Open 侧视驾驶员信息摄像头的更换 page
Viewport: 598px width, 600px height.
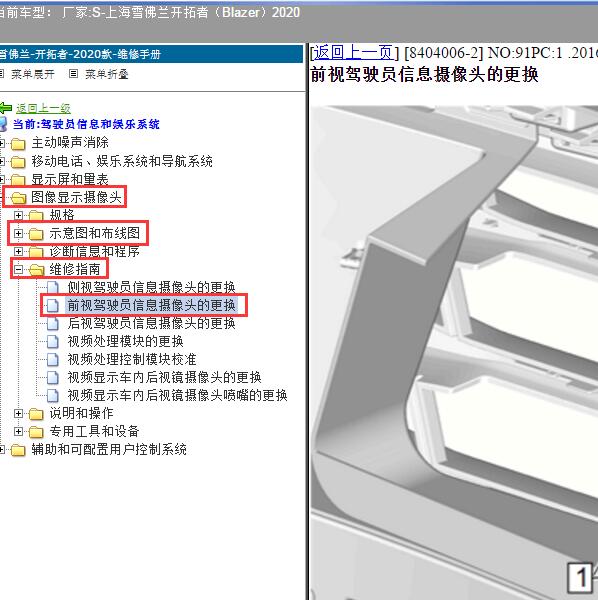[152, 287]
